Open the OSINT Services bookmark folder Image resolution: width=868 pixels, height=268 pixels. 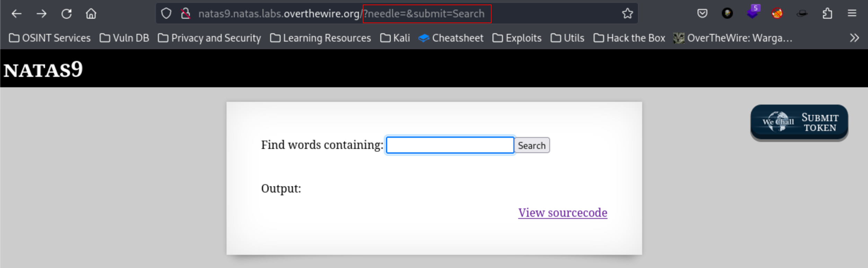pyautogui.click(x=50, y=38)
